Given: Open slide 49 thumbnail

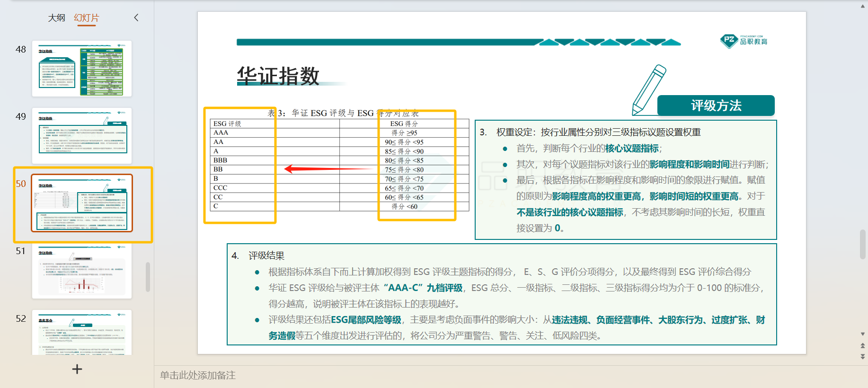Looking at the screenshot, I should pyautogui.click(x=82, y=136).
